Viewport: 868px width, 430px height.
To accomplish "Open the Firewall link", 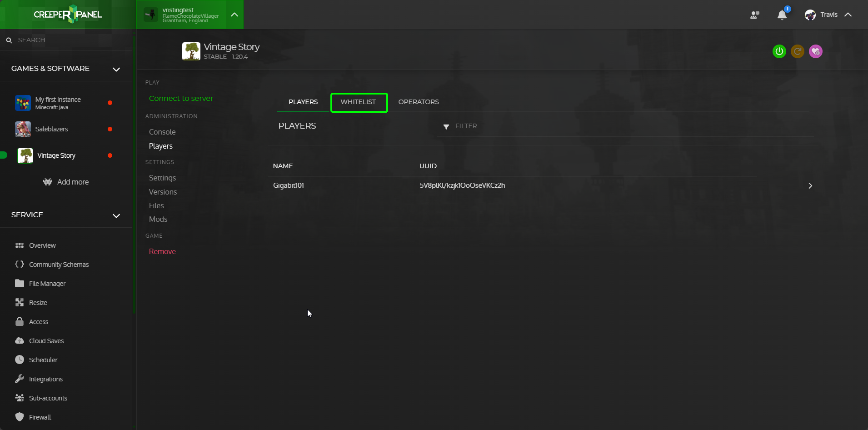I will click(x=40, y=417).
